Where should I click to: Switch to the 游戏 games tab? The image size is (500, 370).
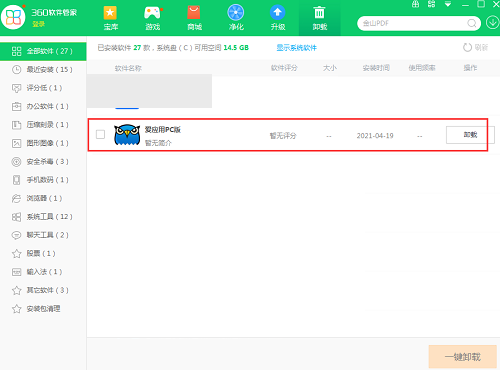point(152,18)
